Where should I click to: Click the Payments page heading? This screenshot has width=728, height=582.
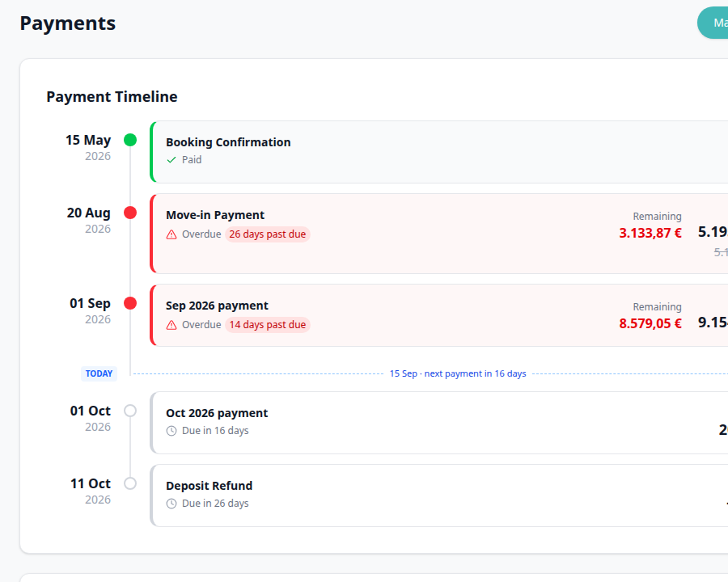tap(68, 23)
